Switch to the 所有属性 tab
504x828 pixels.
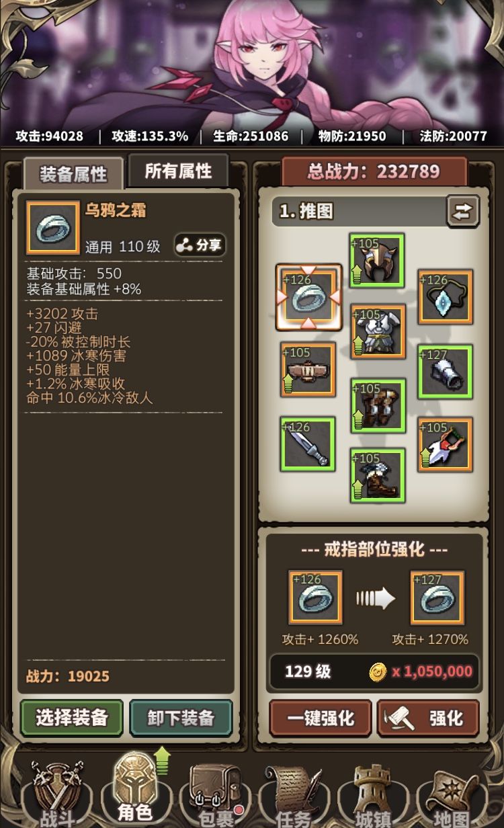point(178,171)
